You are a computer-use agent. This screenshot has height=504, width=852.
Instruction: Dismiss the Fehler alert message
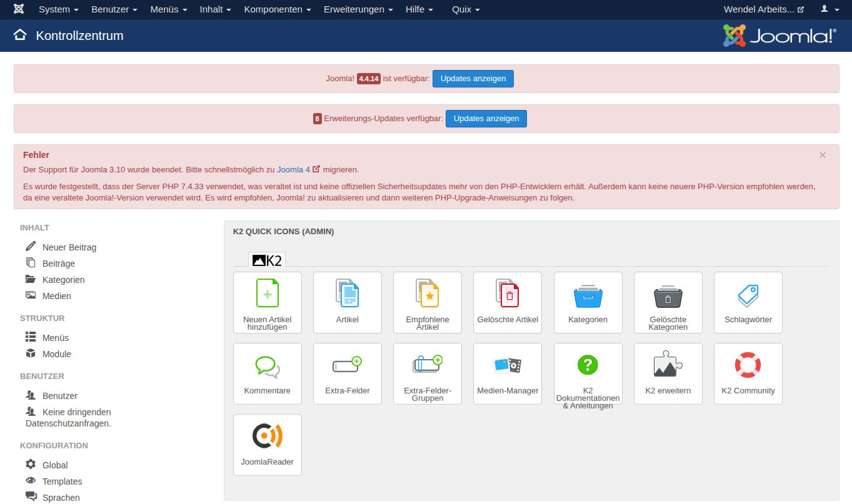click(823, 155)
